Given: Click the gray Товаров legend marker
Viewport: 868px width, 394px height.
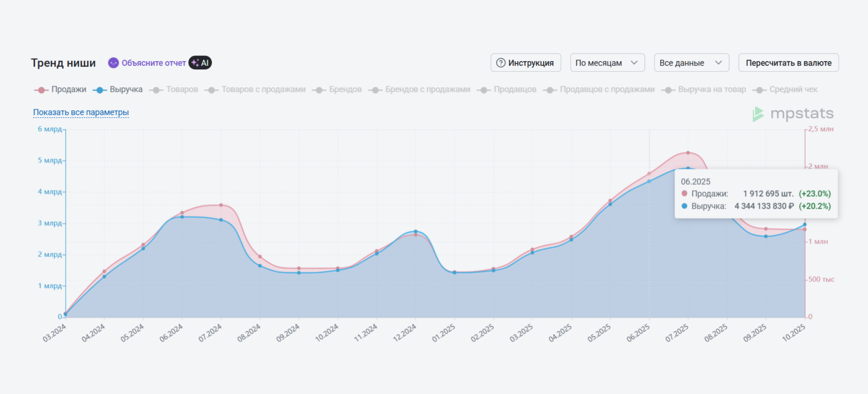Looking at the screenshot, I should [x=156, y=90].
